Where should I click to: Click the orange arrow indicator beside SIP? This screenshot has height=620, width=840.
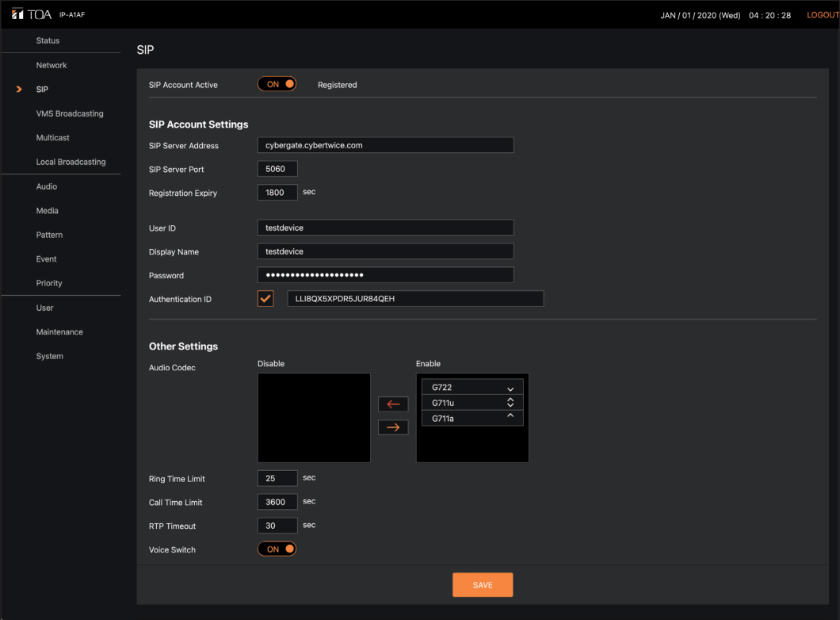19,89
